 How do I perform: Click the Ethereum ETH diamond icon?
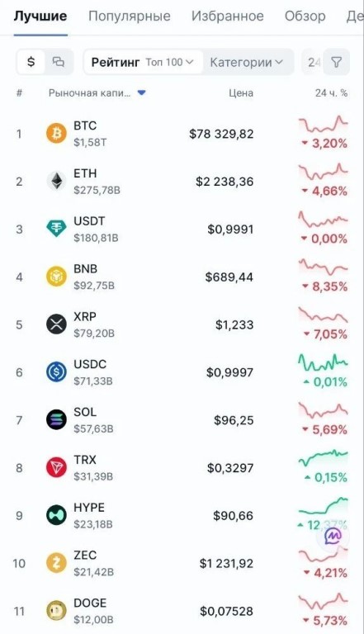[x=56, y=182]
